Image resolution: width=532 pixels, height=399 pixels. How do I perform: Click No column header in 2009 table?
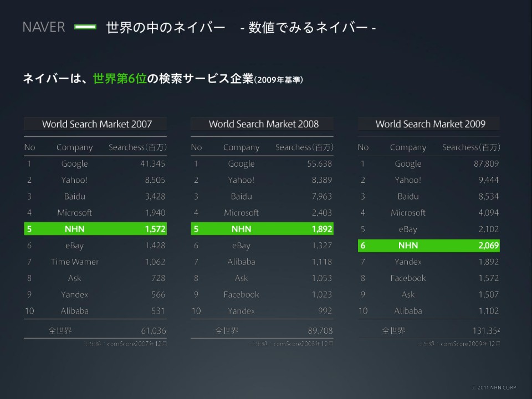coord(363,147)
